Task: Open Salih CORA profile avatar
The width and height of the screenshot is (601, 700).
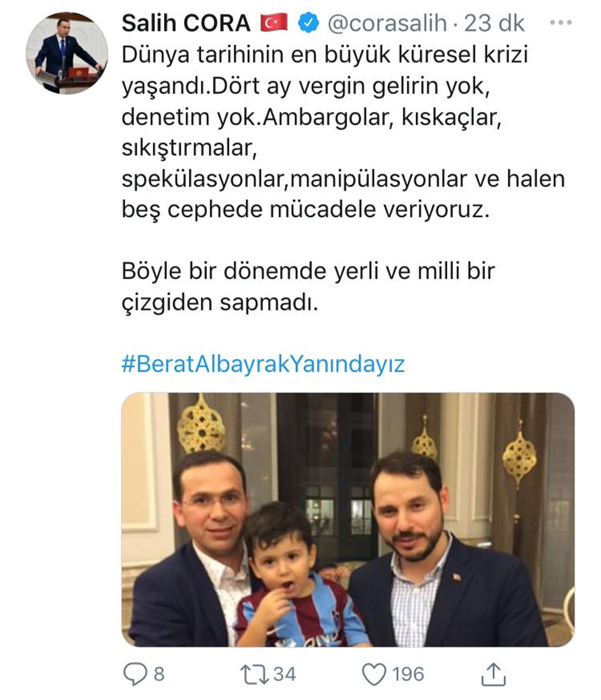Action: (x=67, y=53)
